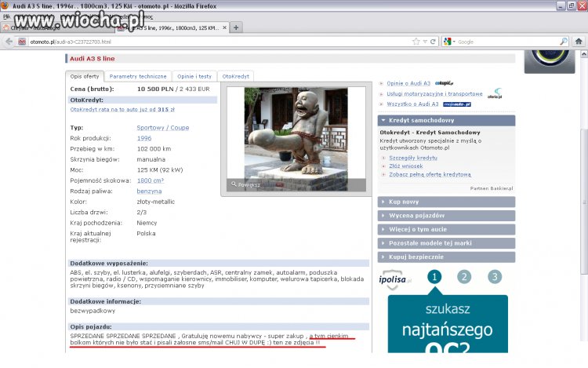The image size is (588, 368).
Task: Click the ipolisa logo
Action: (394, 280)
